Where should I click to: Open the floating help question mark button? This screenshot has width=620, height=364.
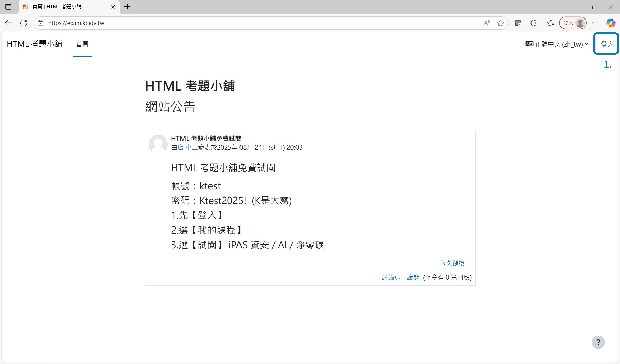click(x=598, y=342)
